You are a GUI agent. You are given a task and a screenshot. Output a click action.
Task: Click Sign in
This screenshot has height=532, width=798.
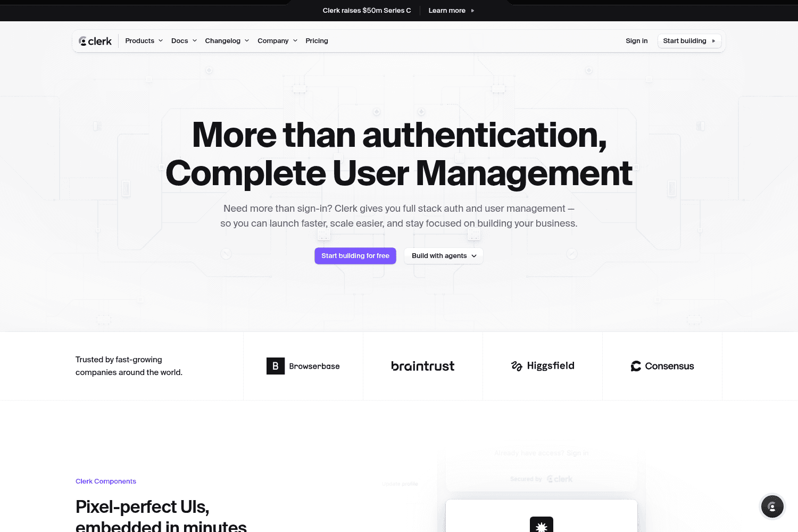tap(637, 41)
